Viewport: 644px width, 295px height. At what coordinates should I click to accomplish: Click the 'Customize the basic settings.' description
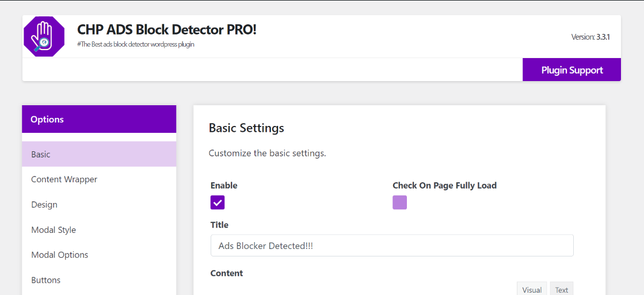point(268,154)
